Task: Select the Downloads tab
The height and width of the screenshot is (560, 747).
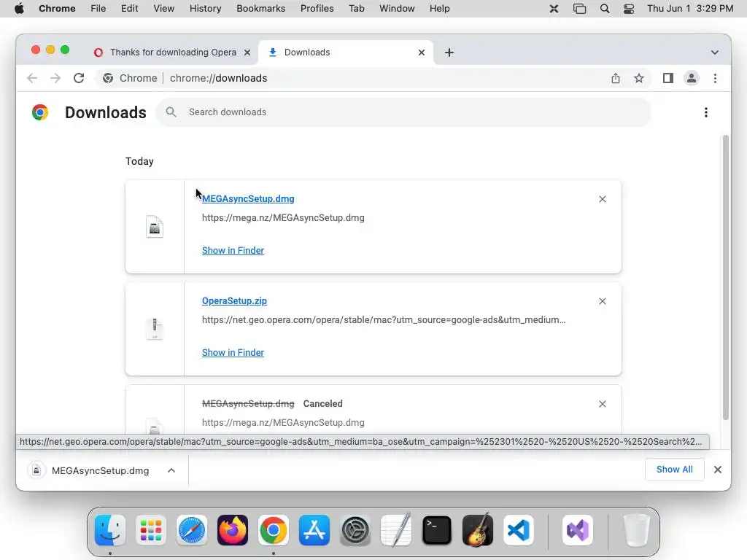Action: [x=345, y=52]
